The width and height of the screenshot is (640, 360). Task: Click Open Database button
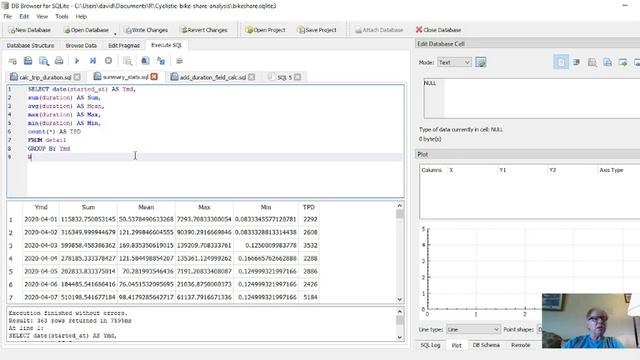[86, 30]
